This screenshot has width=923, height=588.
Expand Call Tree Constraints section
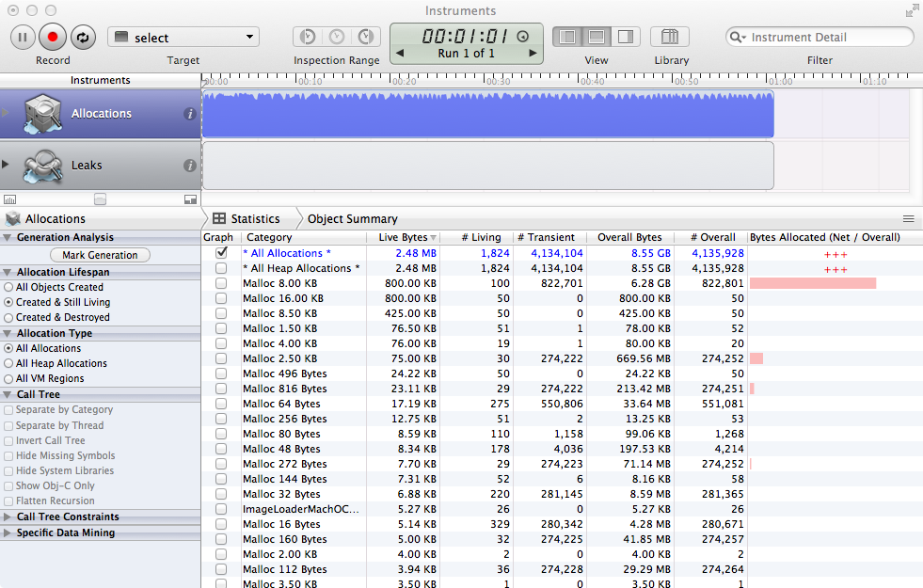coord(8,516)
